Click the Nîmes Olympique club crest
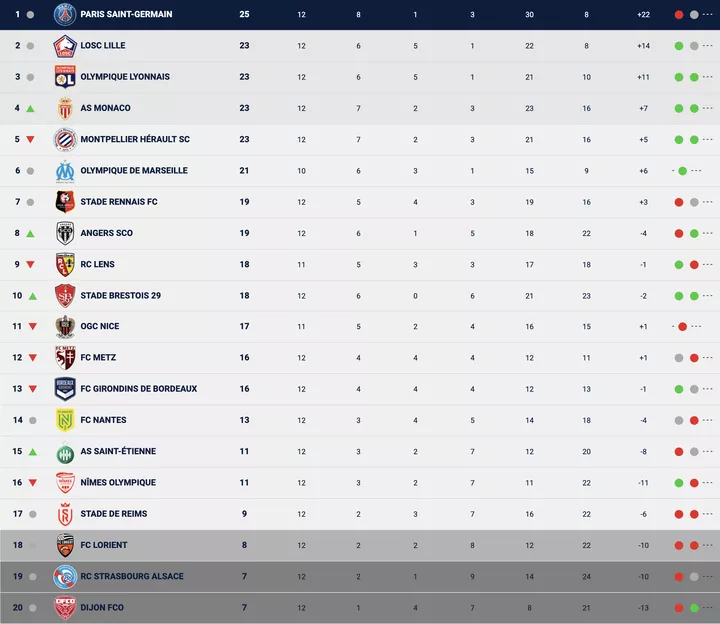The height and width of the screenshot is (624, 720). [x=65, y=483]
